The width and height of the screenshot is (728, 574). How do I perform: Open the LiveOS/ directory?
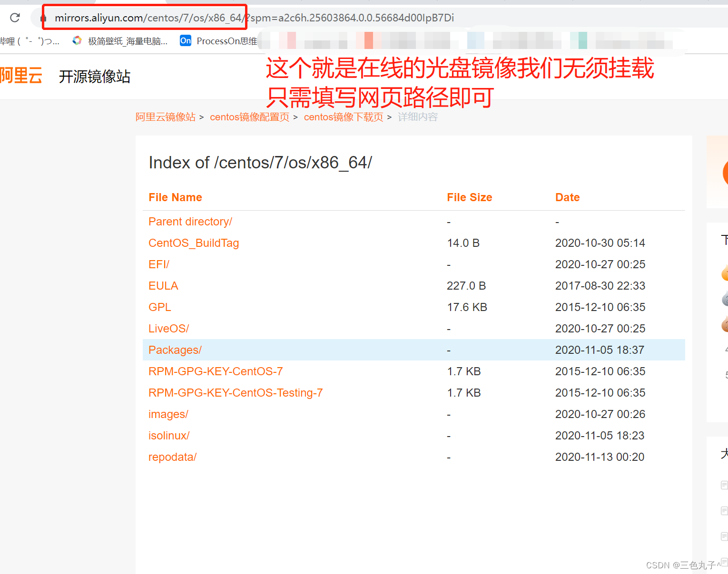click(169, 329)
